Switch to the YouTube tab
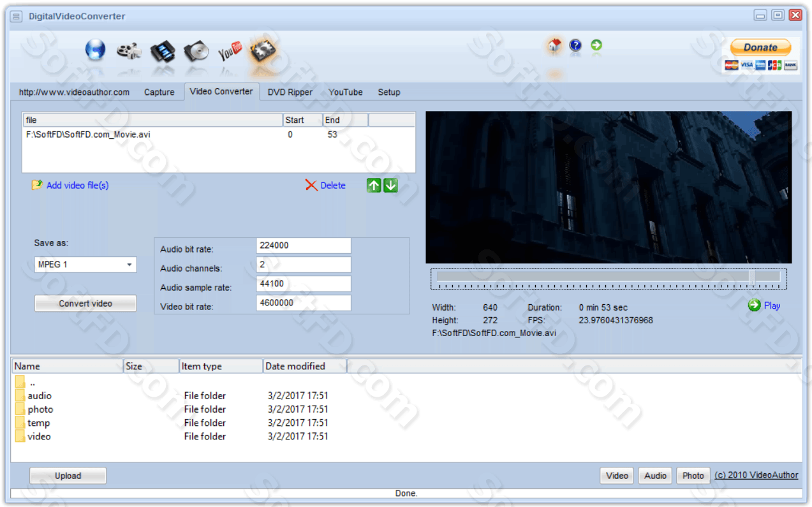Image resolution: width=812 pixels, height=507 pixels. pos(346,92)
